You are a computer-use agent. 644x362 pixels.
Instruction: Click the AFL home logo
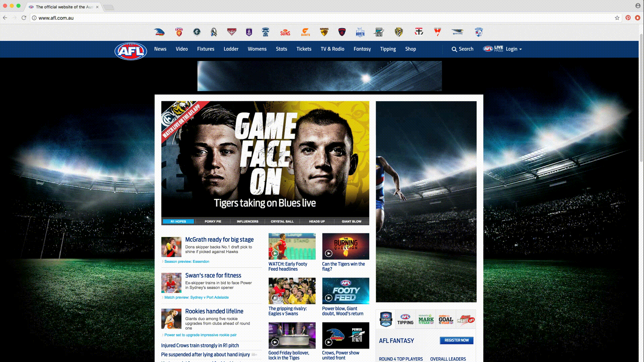pyautogui.click(x=131, y=51)
